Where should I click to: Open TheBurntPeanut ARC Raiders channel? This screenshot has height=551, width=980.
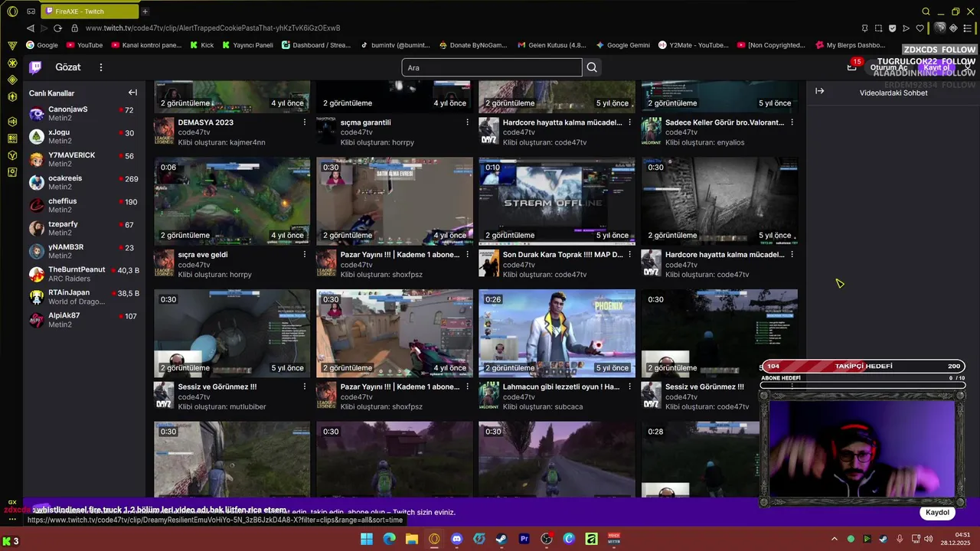84,275
